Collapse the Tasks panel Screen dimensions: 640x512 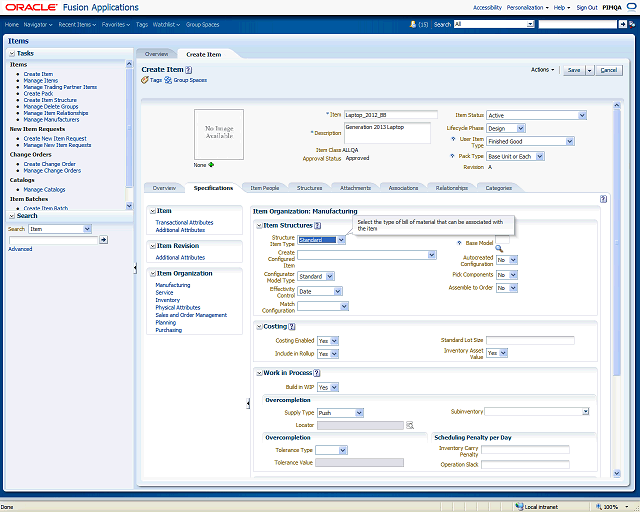tap(13, 53)
